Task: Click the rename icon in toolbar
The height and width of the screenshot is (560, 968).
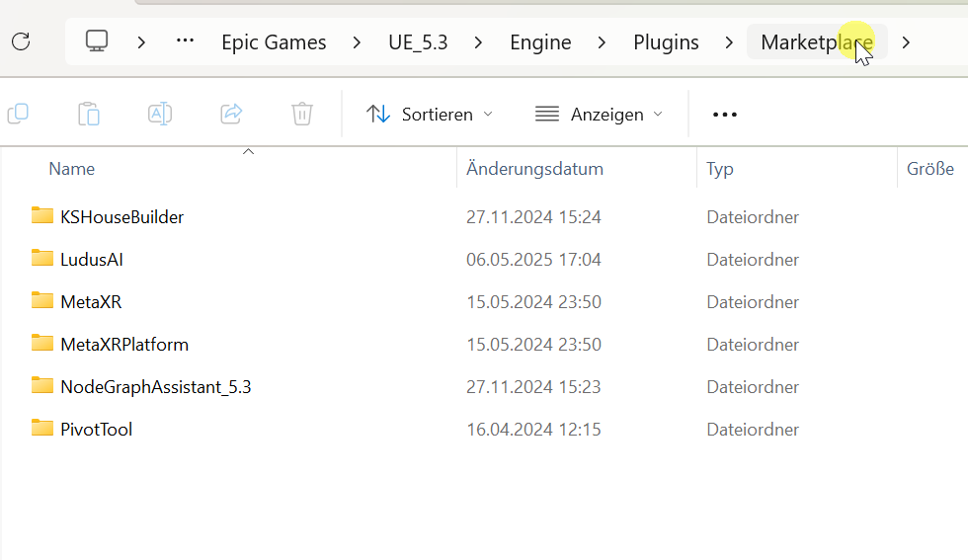Action: pyautogui.click(x=160, y=114)
